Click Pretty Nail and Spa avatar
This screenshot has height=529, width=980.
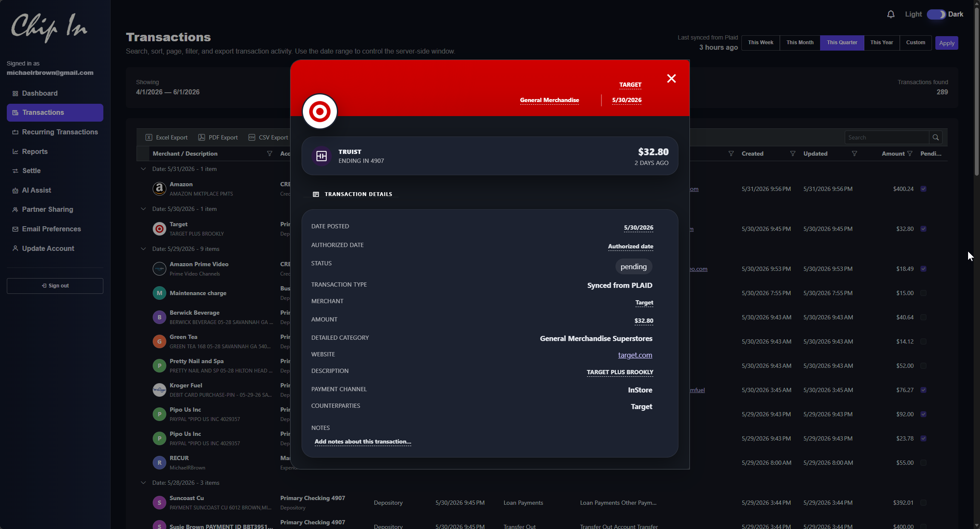(160, 366)
